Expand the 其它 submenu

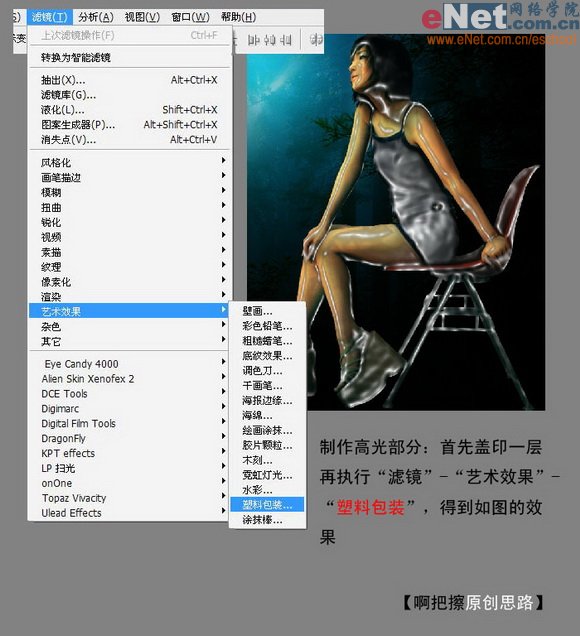coord(130,341)
